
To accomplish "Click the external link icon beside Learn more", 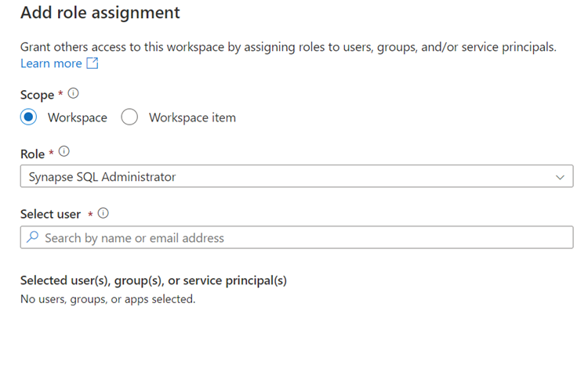I will point(93,63).
